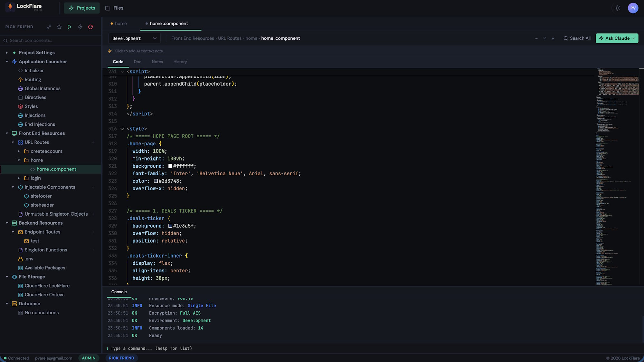Click the Initializer code icon in tree
Image resolution: width=644 pixels, height=362 pixels.
click(x=20, y=71)
